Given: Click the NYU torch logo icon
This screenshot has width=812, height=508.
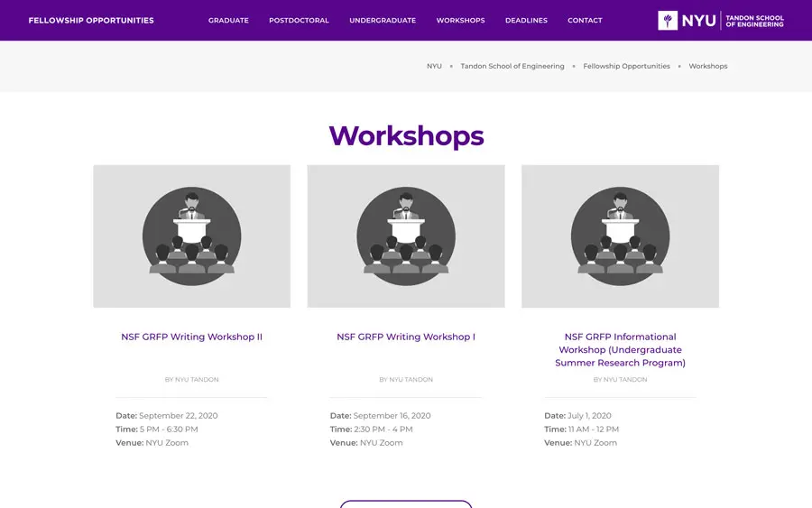Looking at the screenshot, I should (668, 21).
